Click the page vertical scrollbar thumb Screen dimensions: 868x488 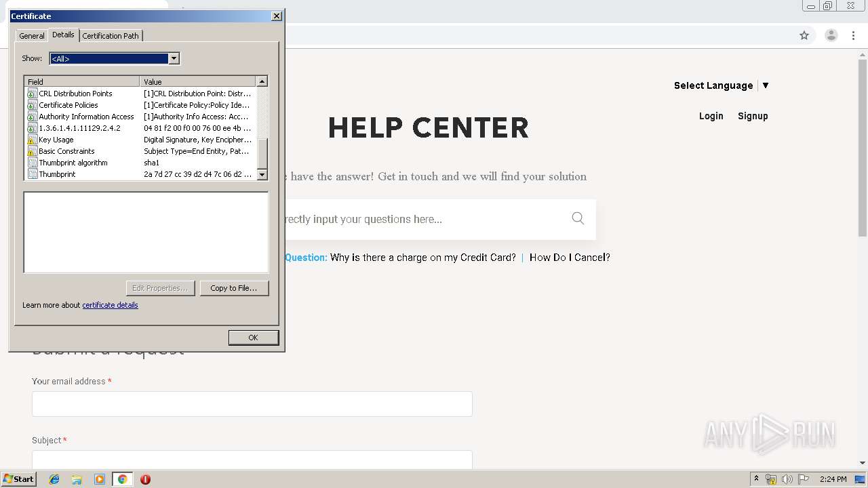click(863, 146)
